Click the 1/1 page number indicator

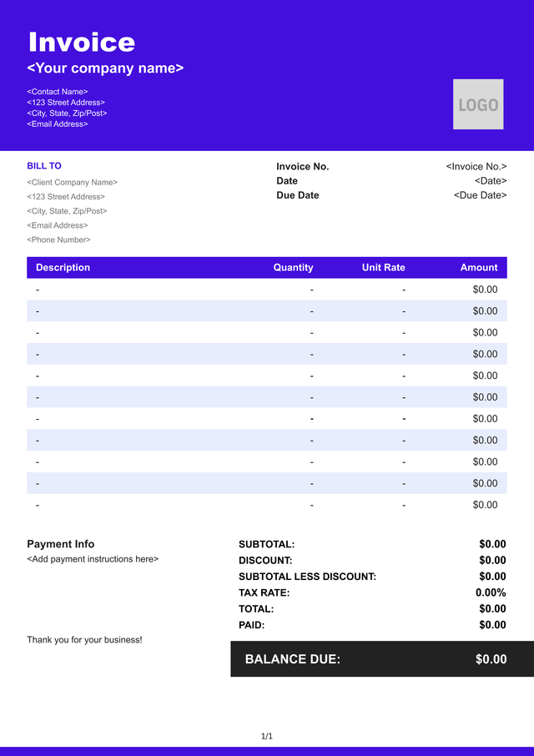[267, 736]
